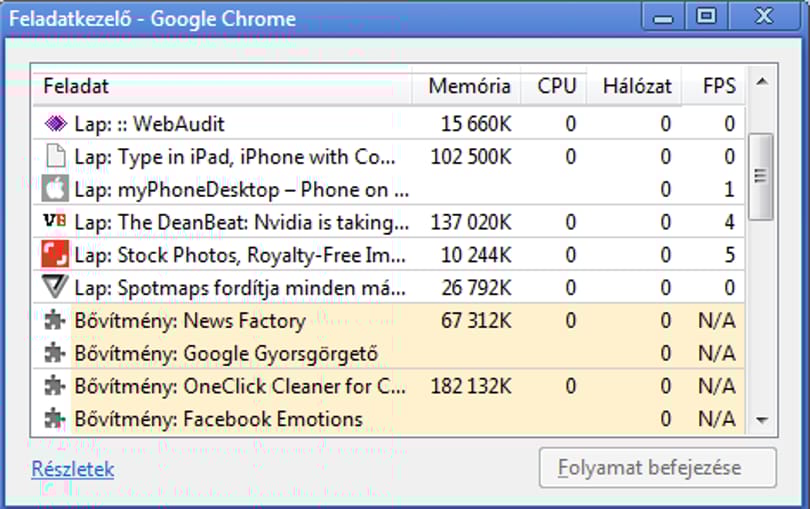Screen dimensions: 810x509
Task: Click puzzle icon for OneClick Cleaner extension
Action: coord(55,386)
